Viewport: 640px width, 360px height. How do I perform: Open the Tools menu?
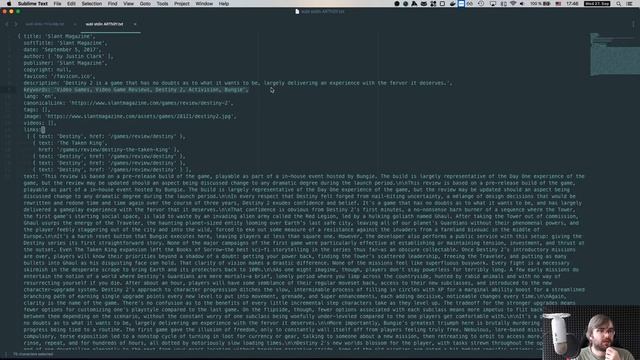[x=162, y=3]
